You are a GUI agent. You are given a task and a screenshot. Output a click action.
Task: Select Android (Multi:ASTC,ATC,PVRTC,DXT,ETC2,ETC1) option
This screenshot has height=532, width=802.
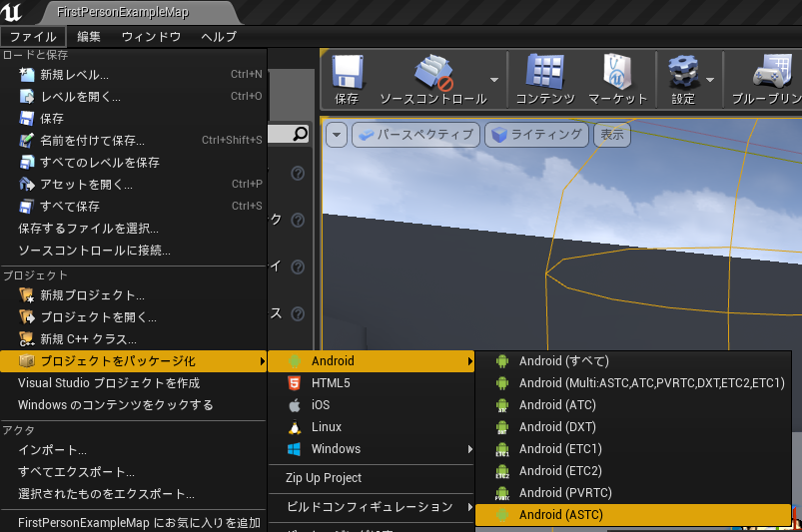[x=633, y=383]
